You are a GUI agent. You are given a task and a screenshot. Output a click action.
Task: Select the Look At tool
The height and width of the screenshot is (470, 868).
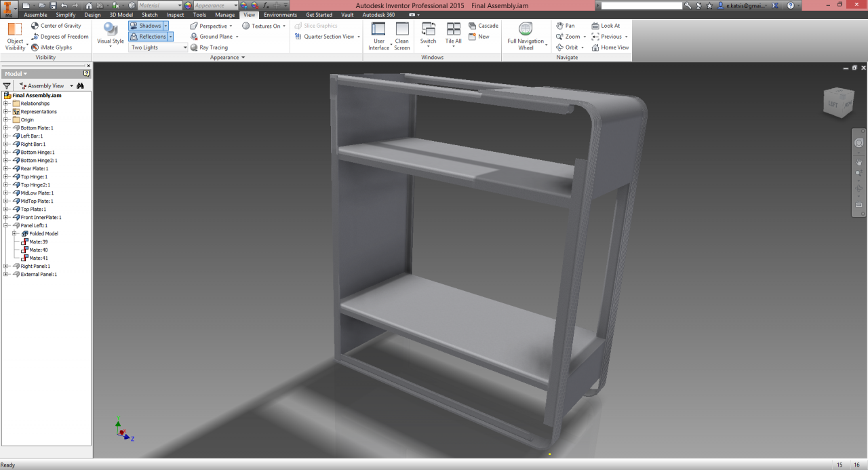(x=595, y=26)
